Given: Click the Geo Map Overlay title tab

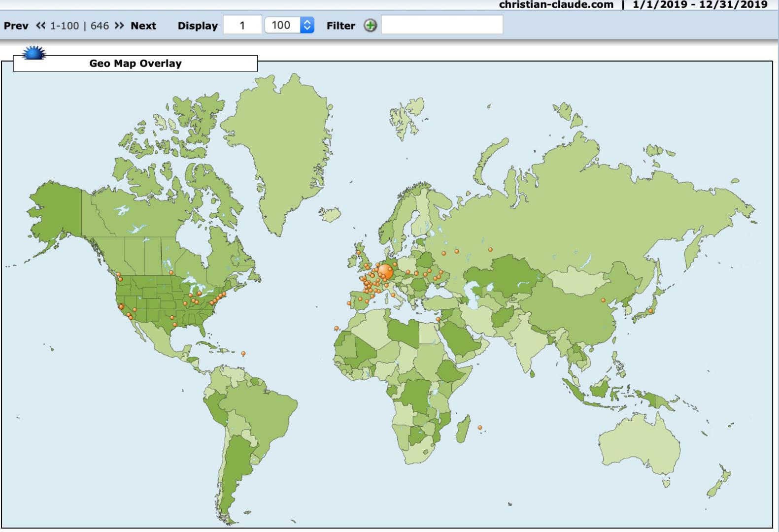Looking at the screenshot, I should (135, 64).
